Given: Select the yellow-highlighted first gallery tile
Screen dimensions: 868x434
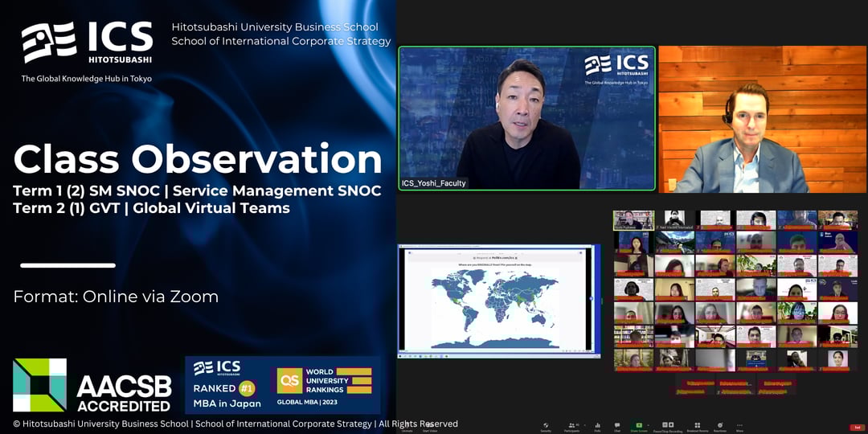Looking at the screenshot, I should [x=634, y=219].
